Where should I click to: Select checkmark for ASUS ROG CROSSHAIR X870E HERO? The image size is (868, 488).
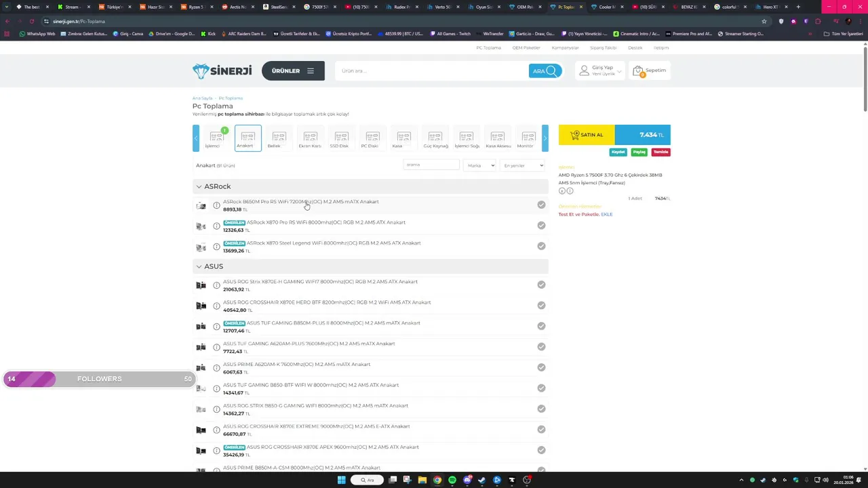click(541, 305)
